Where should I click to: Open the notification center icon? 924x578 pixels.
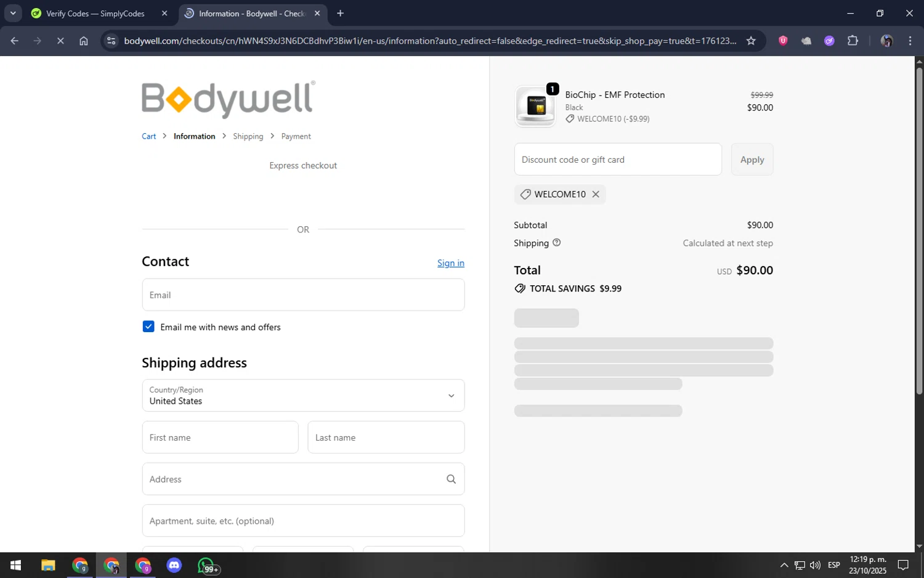pos(903,565)
